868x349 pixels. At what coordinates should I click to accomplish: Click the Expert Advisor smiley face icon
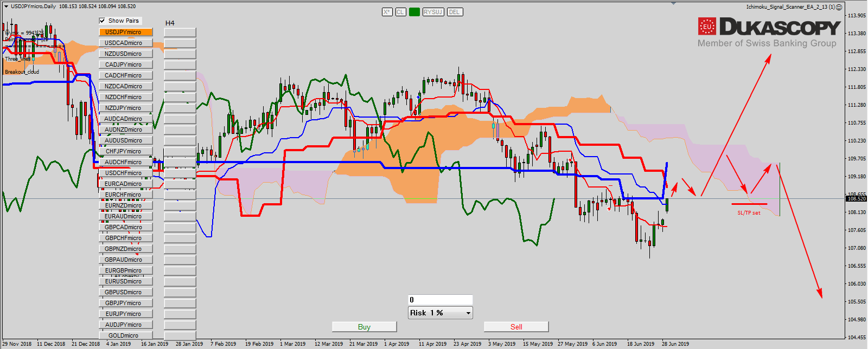839,7
